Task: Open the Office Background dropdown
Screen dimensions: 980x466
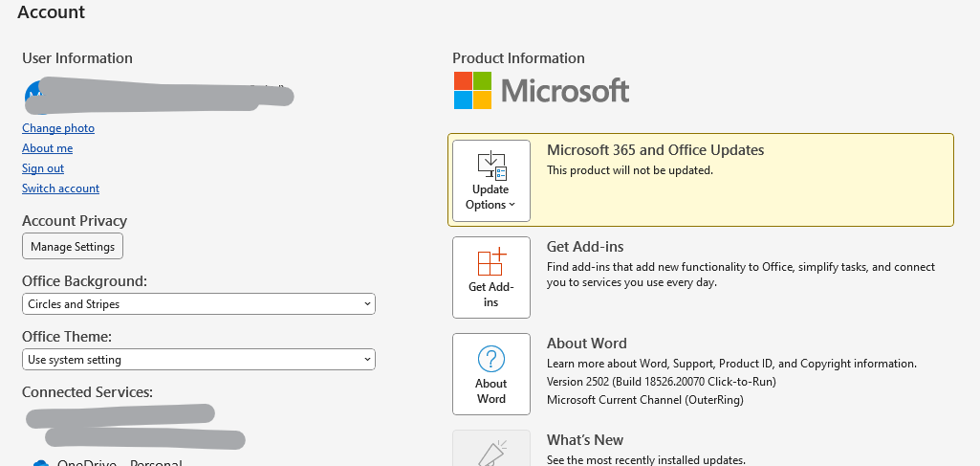Action: pyautogui.click(x=199, y=304)
